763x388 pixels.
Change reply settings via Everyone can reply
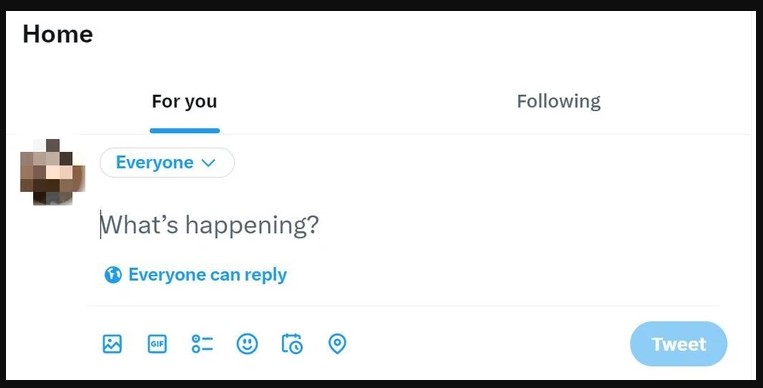[x=196, y=275]
